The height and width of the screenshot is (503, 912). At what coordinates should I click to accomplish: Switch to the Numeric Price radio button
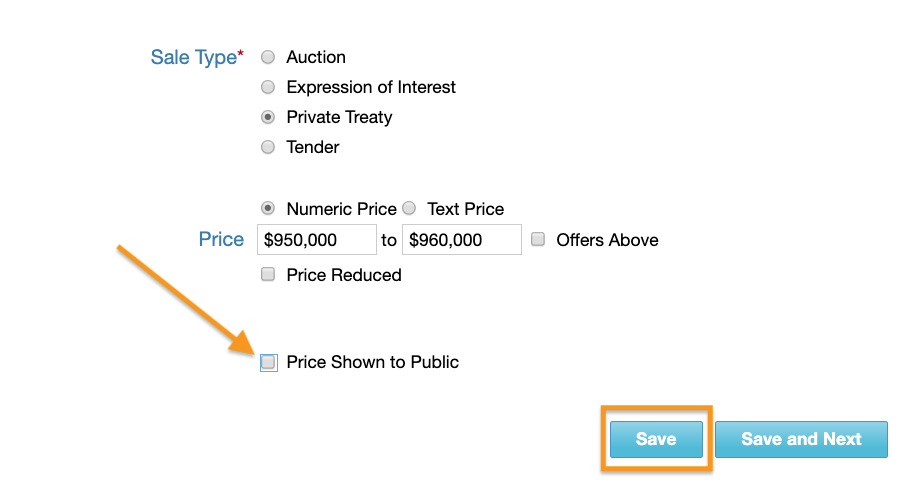[x=268, y=210]
